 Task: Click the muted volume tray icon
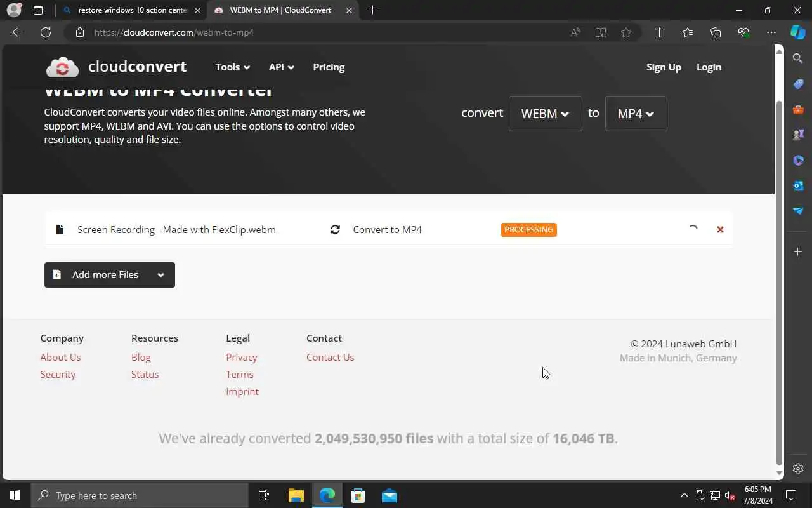pyautogui.click(x=730, y=495)
